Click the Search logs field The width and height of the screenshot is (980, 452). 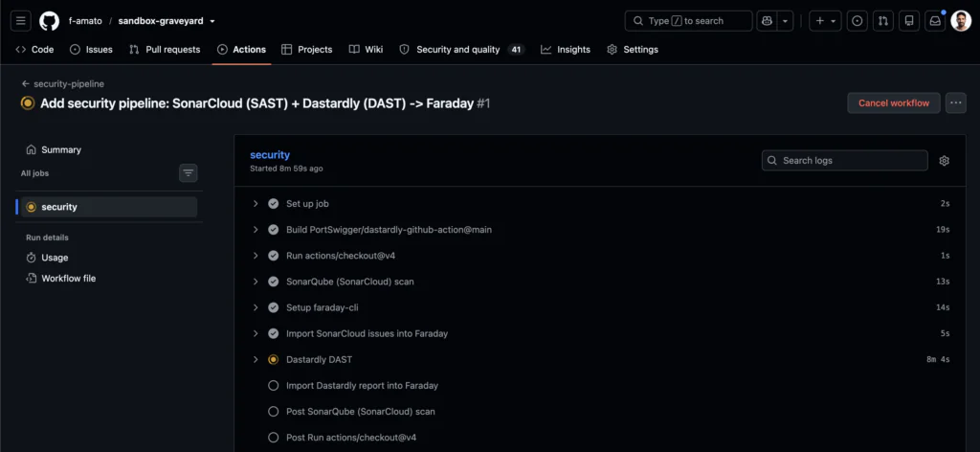point(844,161)
